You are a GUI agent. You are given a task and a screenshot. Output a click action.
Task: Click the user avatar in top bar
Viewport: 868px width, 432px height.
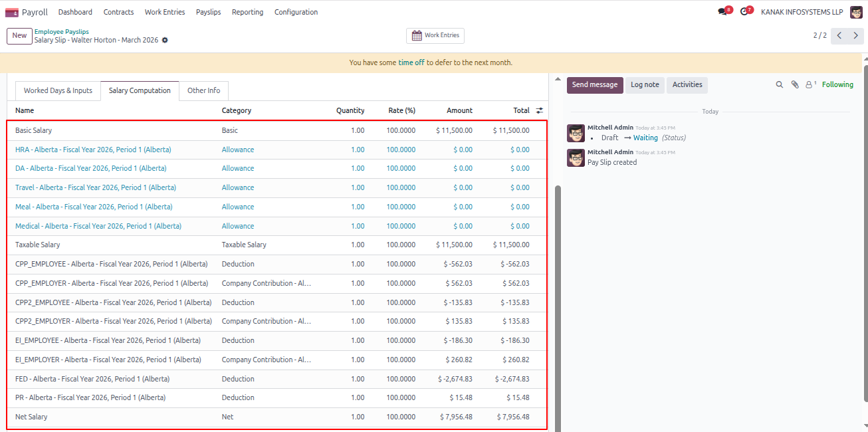pos(856,12)
